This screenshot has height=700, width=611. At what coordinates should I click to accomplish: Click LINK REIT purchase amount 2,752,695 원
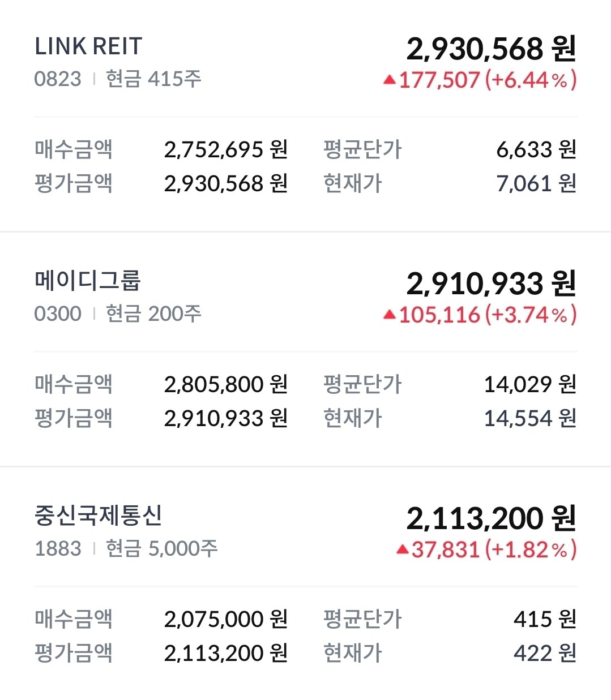(226, 149)
